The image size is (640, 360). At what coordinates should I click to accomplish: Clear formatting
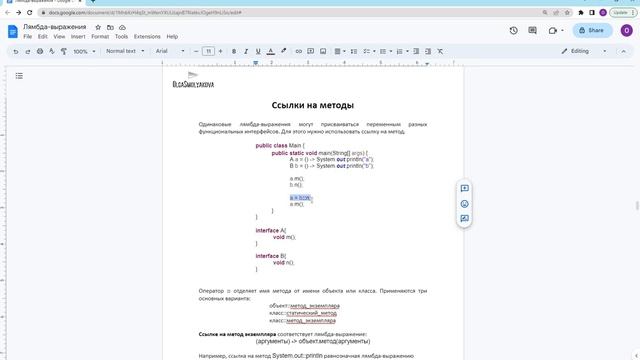tap(440, 51)
